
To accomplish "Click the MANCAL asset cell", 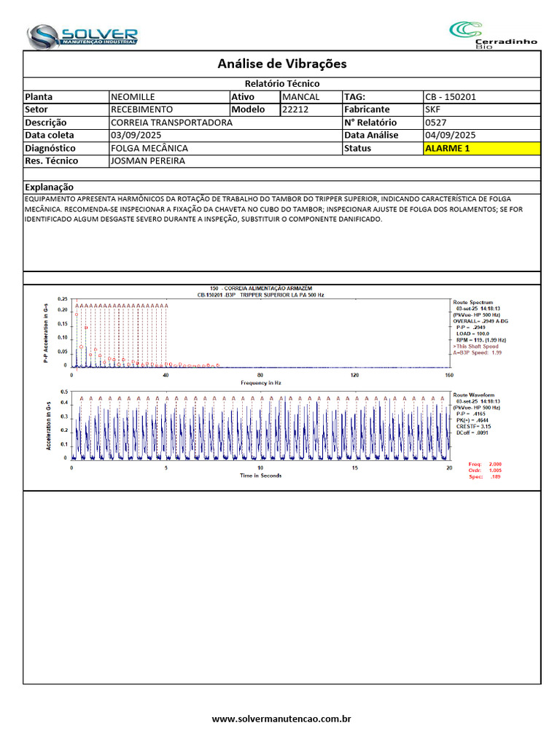I will click(311, 97).
